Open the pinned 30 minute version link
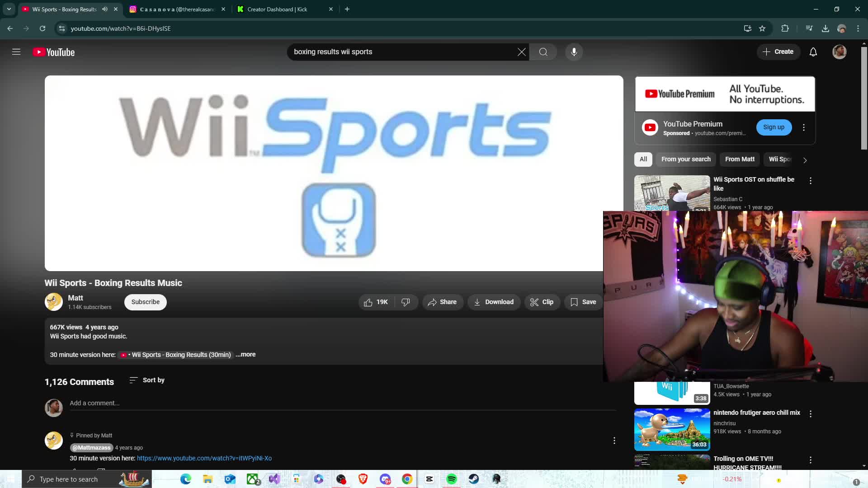This screenshot has height=488, width=868. point(204,458)
